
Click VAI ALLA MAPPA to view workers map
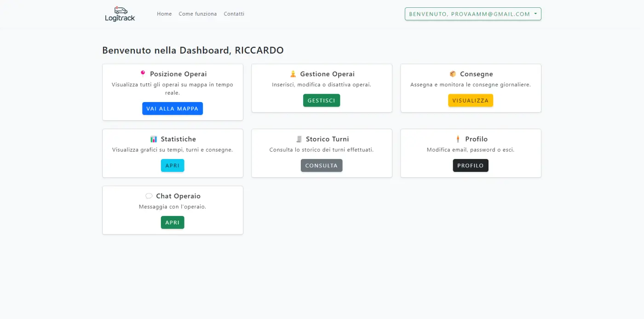coord(172,108)
